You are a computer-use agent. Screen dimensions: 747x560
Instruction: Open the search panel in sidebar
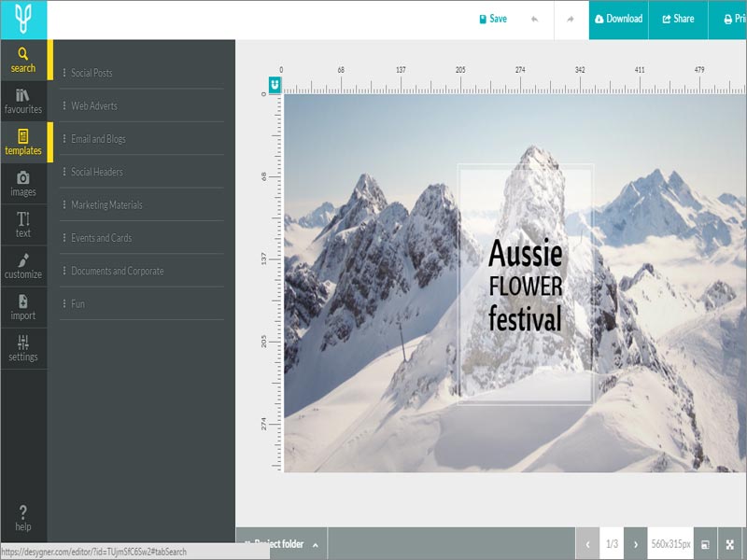(23, 60)
